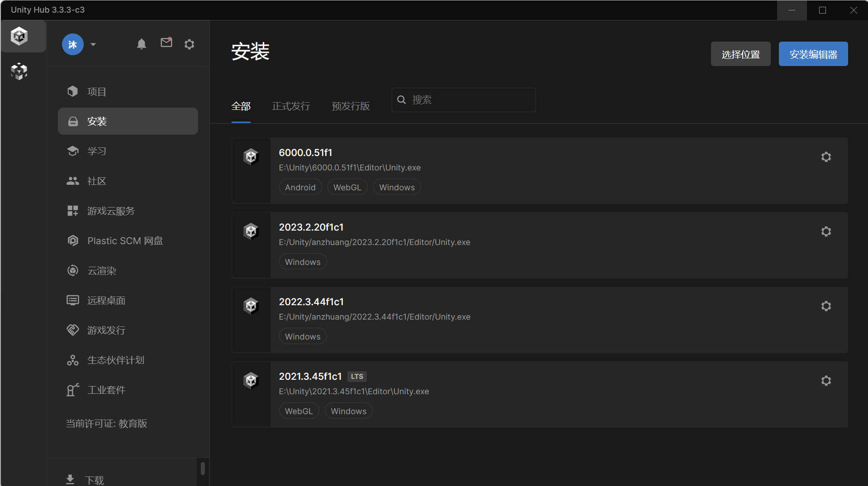Screen dimensions: 868x486
Task: Switch to the 预发行版 tab
Action: 351,106
